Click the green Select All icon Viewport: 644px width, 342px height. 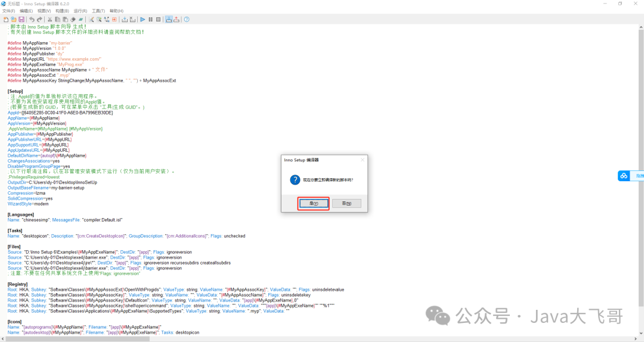[81, 19]
